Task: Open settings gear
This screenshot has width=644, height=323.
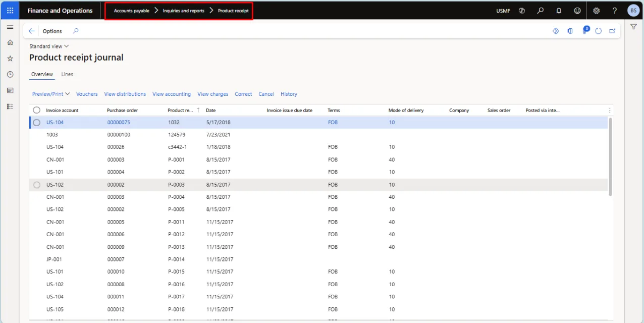Action: tap(597, 11)
